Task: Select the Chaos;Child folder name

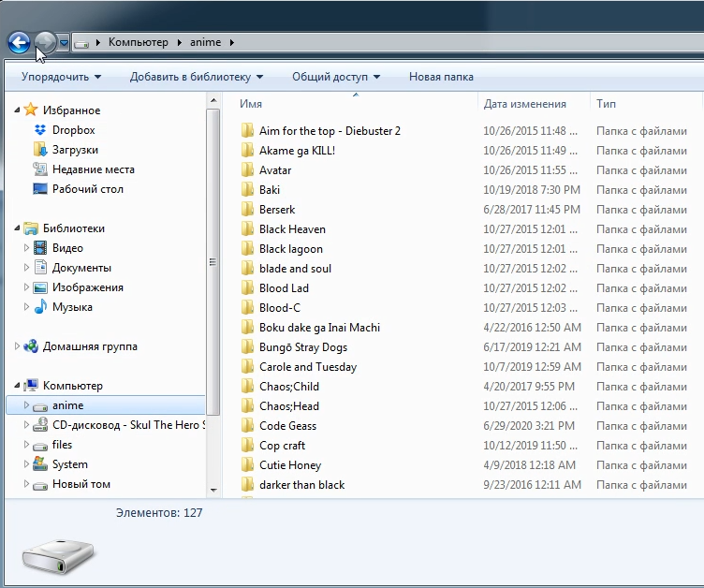Action: pyautogui.click(x=289, y=387)
